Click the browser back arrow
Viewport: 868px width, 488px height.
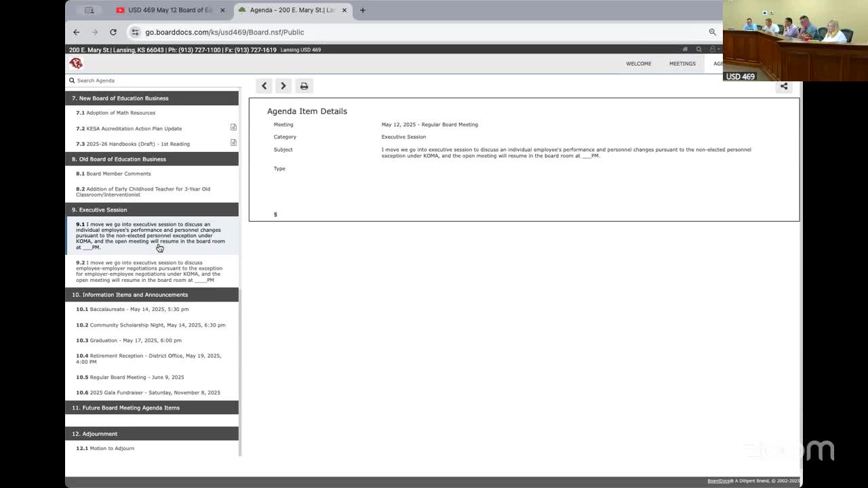tap(77, 32)
